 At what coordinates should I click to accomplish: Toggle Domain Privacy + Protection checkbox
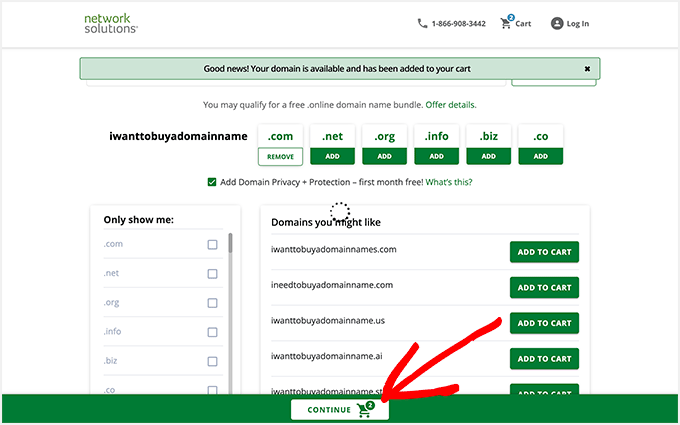coord(212,182)
